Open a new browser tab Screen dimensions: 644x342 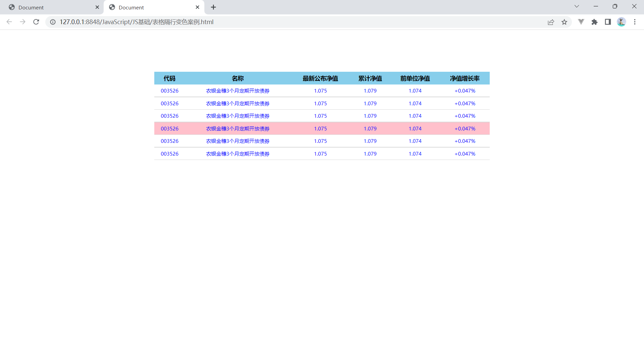[213, 7]
